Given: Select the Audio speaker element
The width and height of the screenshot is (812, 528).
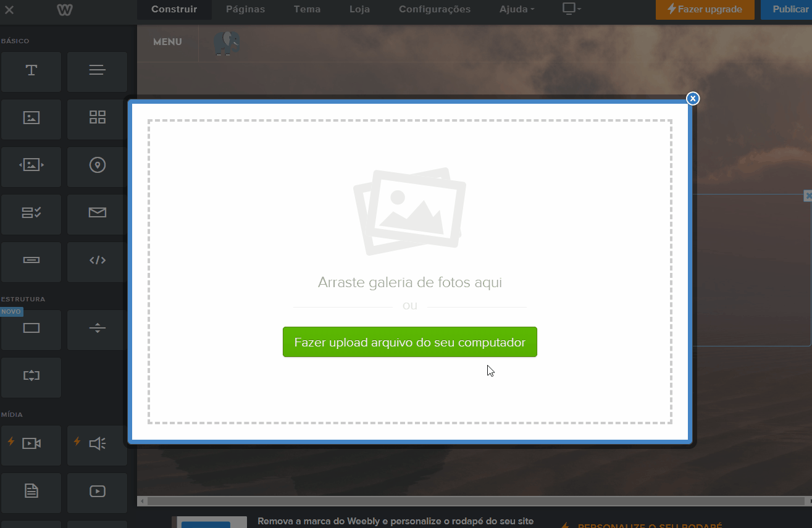Looking at the screenshot, I should pyautogui.click(x=97, y=445).
